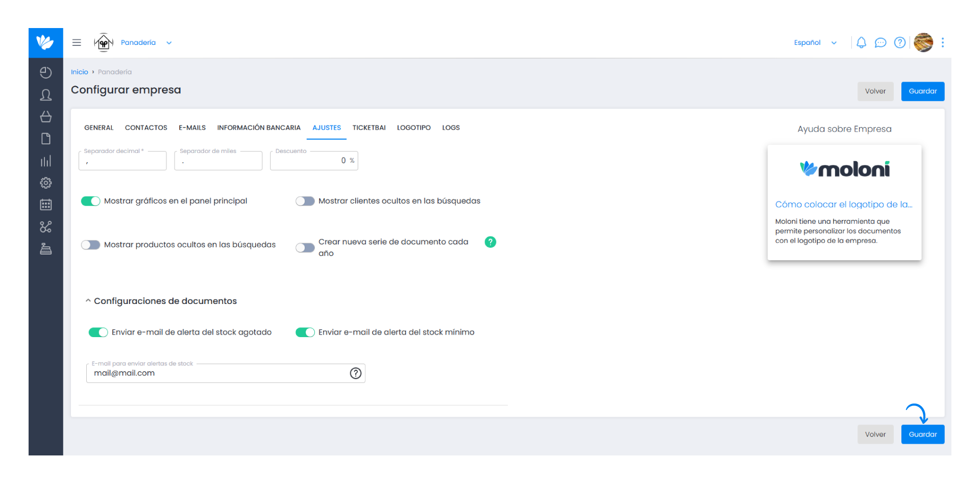Click the bottom Guardar button
The height and width of the screenshot is (484, 980).
(923, 435)
